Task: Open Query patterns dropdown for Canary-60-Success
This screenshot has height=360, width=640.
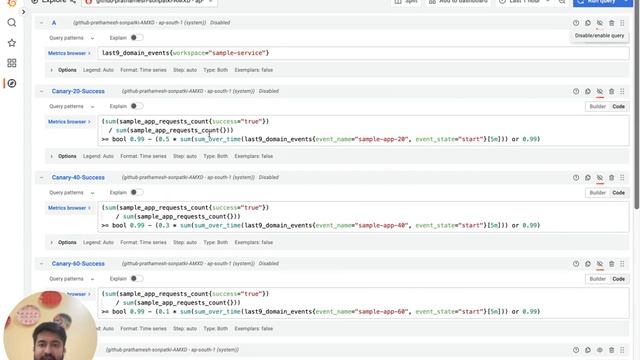Action: (71, 279)
